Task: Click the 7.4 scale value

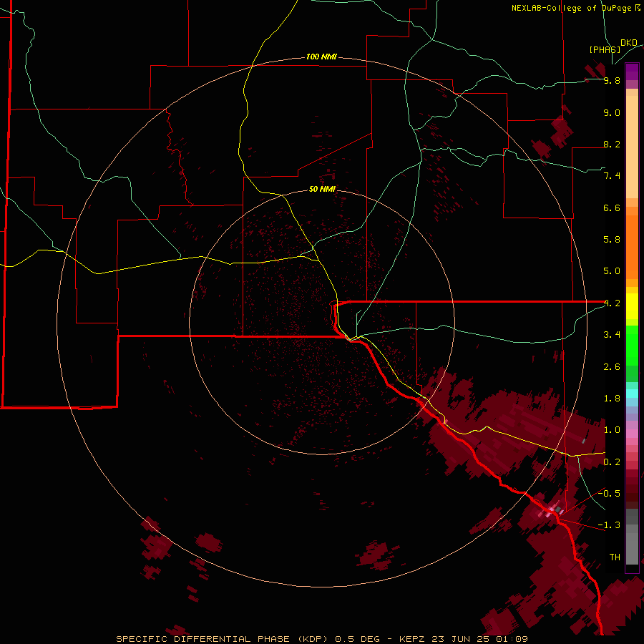Action: pos(612,176)
